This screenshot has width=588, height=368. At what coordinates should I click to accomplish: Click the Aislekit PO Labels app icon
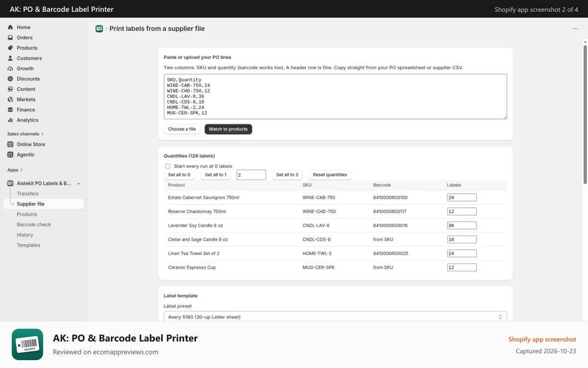tap(10, 184)
